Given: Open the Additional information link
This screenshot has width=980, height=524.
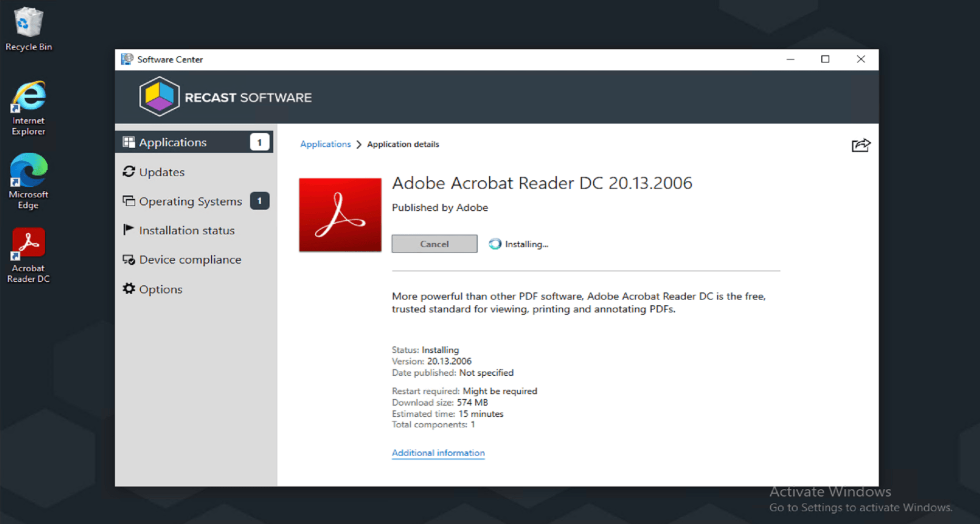Looking at the screenshot, I should click(x=438, y=453).
